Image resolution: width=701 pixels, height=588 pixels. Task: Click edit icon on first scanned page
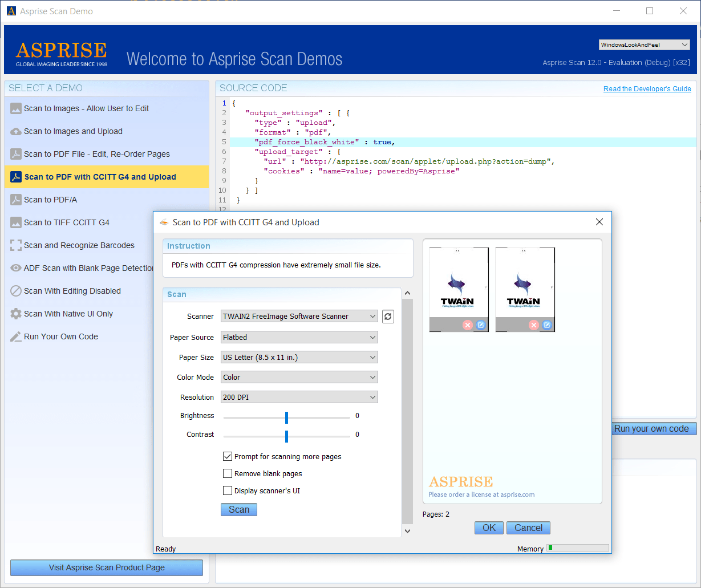(x=481, y=325)
